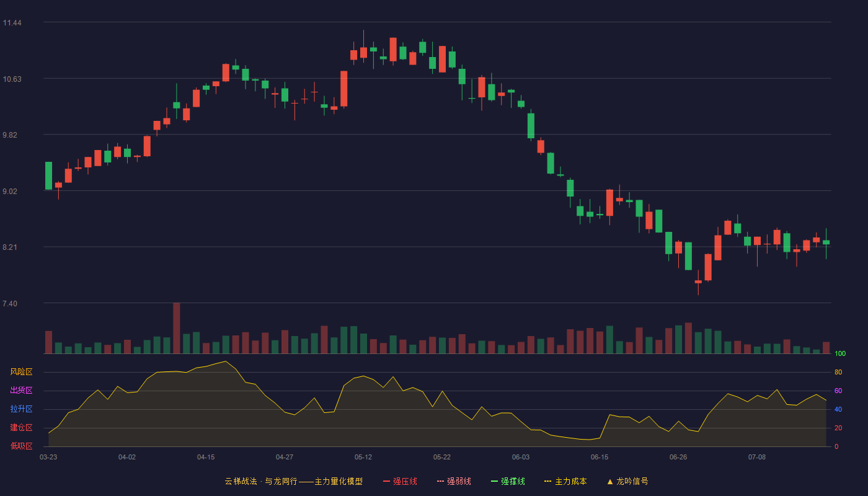
Task: Click the yellow 主力成本 dashed legend icon
Action: pos(547,481)
